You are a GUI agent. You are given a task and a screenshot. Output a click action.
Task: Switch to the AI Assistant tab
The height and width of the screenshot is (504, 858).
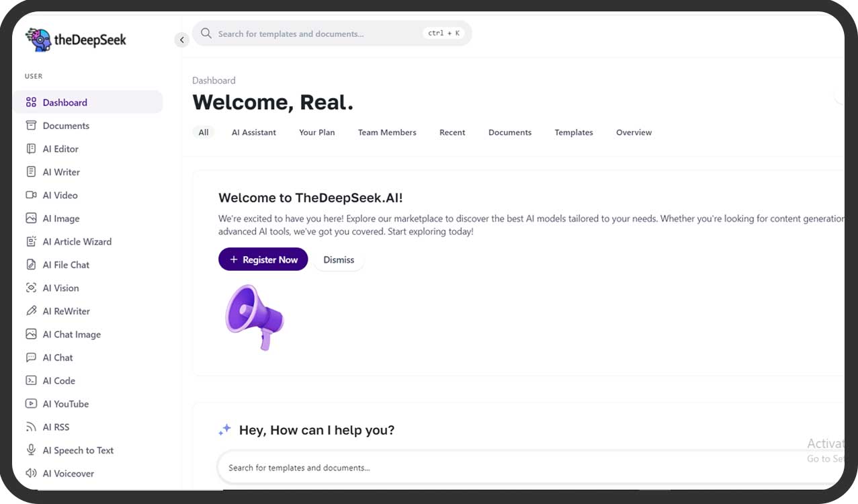[254, 132]
